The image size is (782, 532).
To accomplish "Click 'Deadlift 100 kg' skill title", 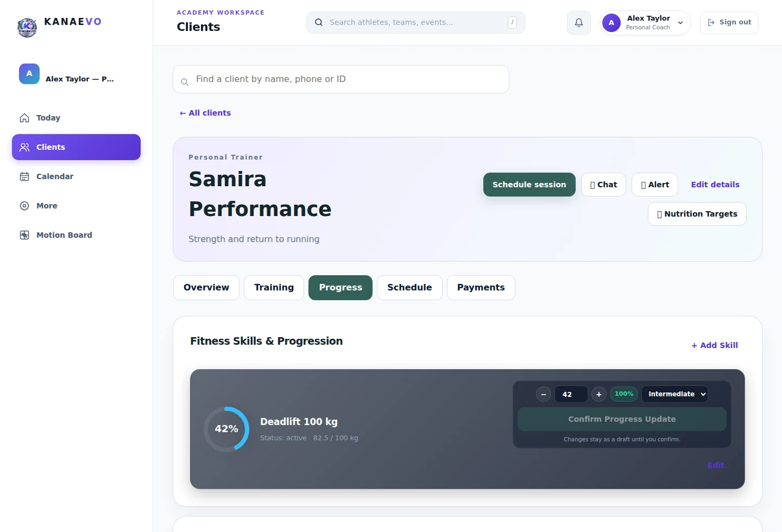I will coord(299,422).
